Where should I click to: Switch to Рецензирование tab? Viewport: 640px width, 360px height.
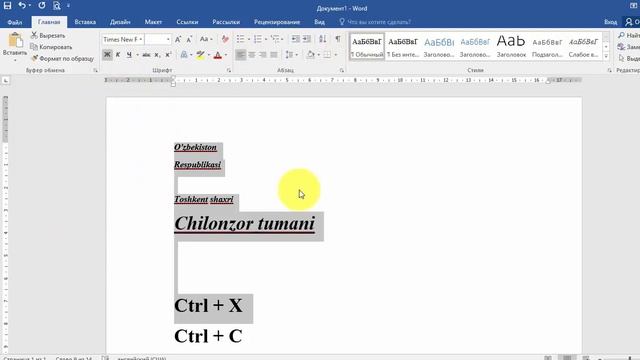[x=277, y=22]
